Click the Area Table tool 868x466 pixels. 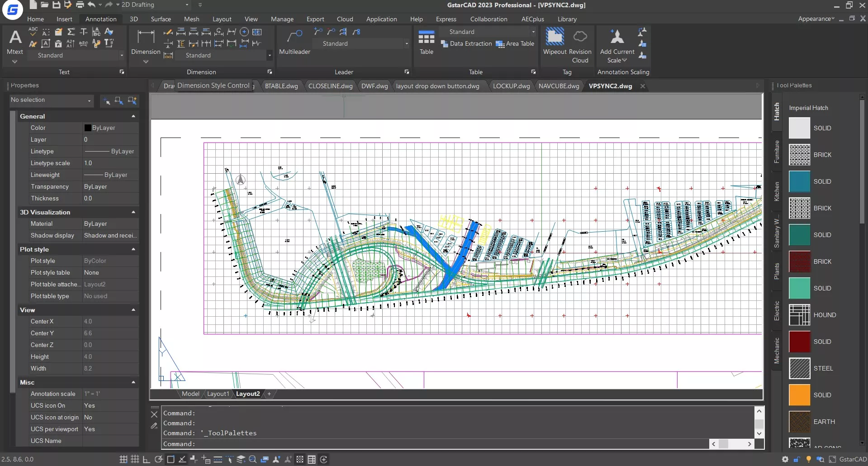pos(515,44)
